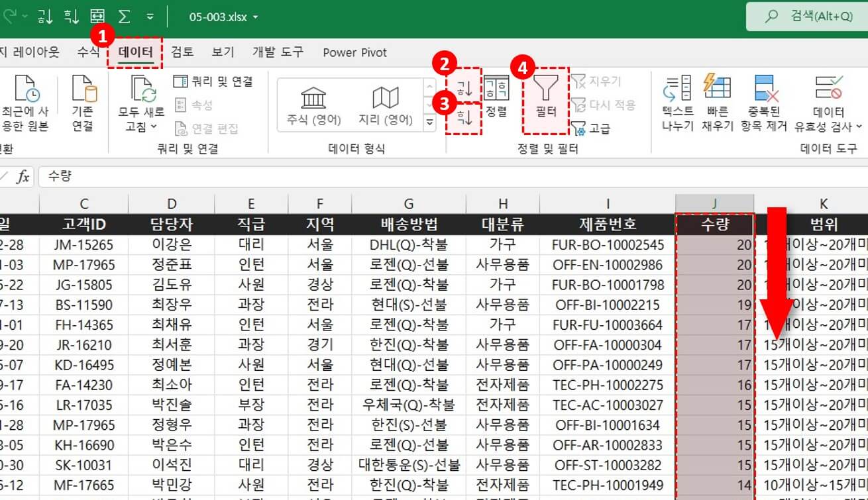This screenshot has width=868, height=500.
Task: Expand the 데이터 유효성 검사 dropdown arrow
Action: 859,126
